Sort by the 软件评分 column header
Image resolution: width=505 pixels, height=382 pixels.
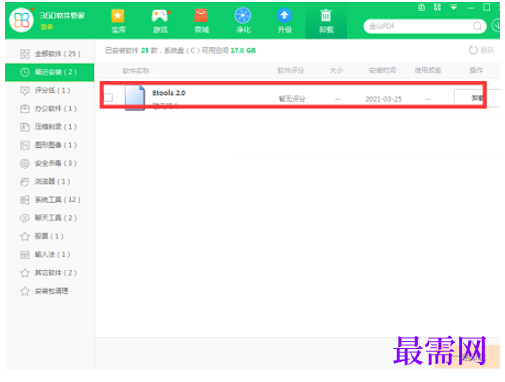point(291,70)
